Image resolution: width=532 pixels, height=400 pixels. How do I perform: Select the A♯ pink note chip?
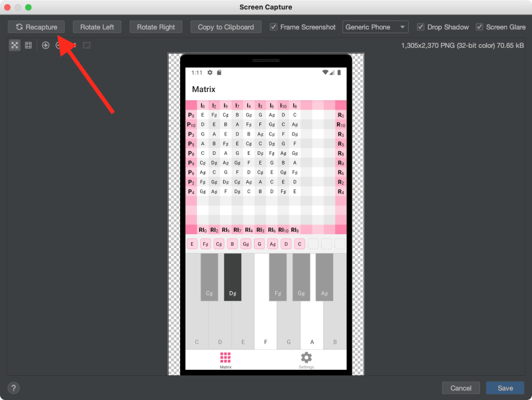click(x=273, y=244)
